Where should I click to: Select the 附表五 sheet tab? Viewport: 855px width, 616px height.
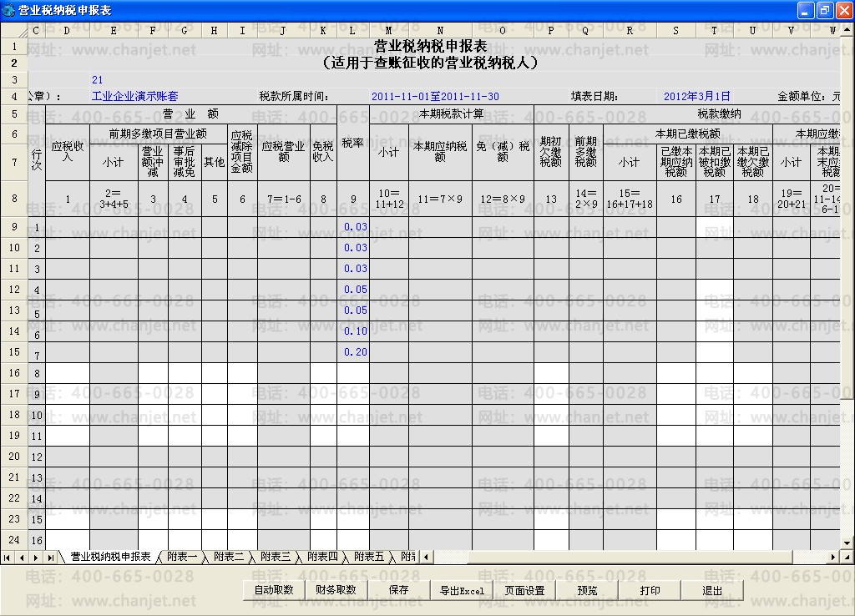[369, 557]
